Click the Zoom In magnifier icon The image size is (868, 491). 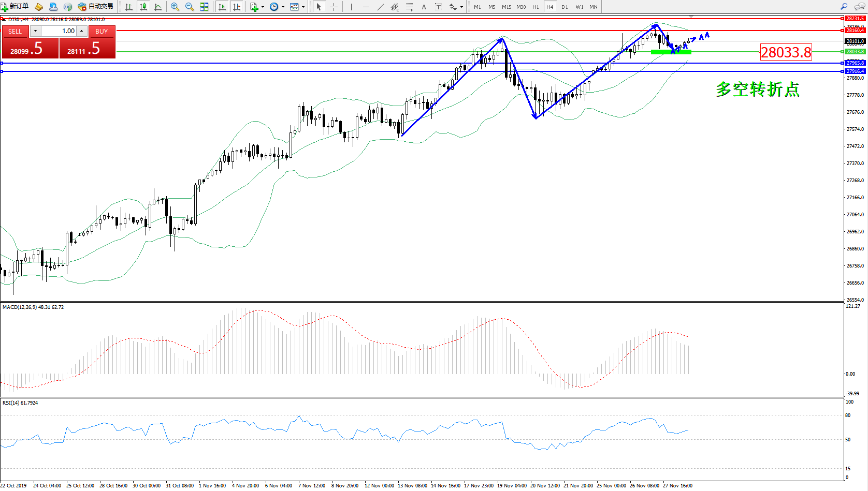pos(175,7)
